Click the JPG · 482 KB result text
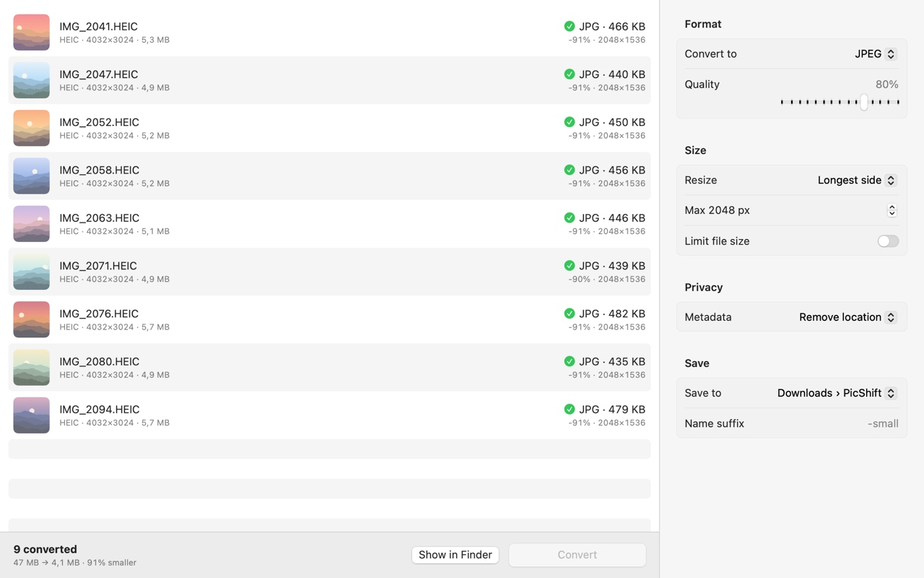The image size is (924, 578). coord(612,314)
